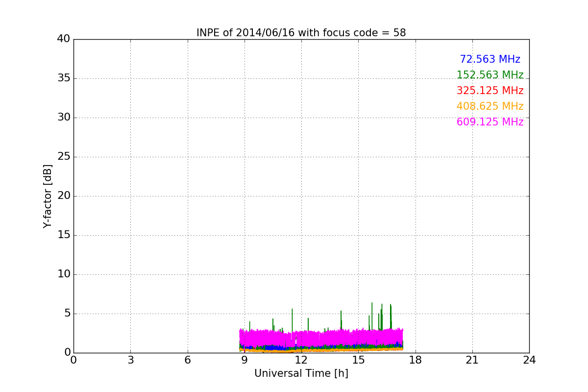The width and height of the screenshot is (588, 392).
Task: Click y-axis tick label 15
Action: [x=64, y=235]
